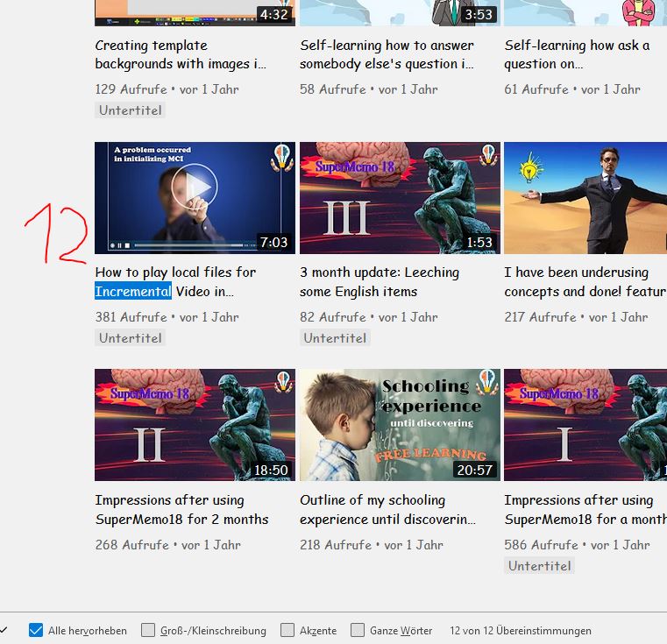This screenshot has width=667, height=644.
Task: Click the '381 Aufrufe • vor 1 Jahr' text
Action: 167,317
